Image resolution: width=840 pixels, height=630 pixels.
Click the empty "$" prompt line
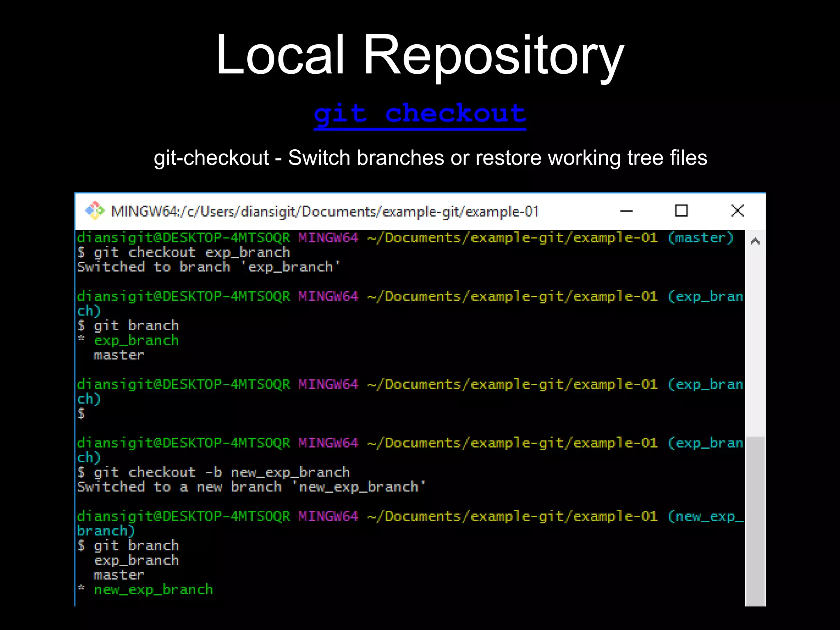tap(81, 413)
